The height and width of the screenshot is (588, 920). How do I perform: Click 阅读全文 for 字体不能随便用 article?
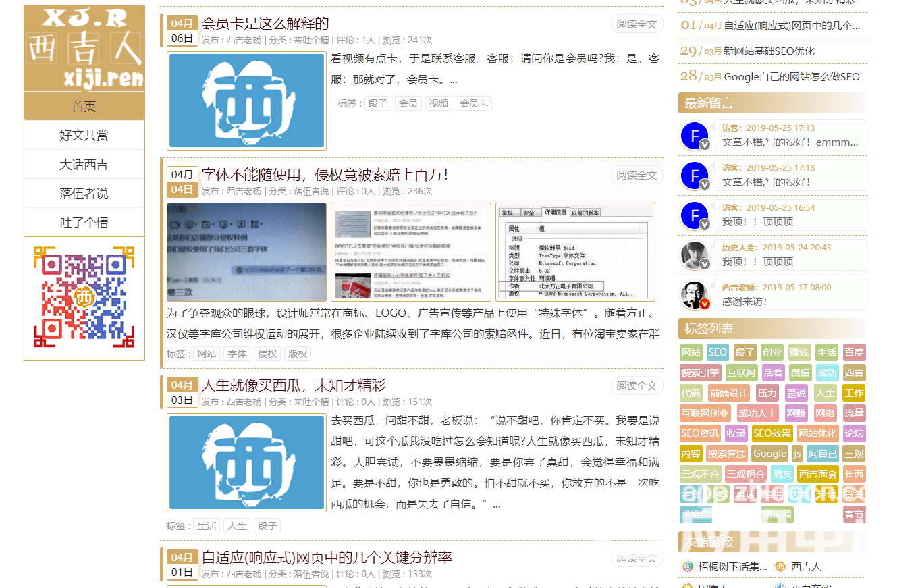(x=637, y=176)
